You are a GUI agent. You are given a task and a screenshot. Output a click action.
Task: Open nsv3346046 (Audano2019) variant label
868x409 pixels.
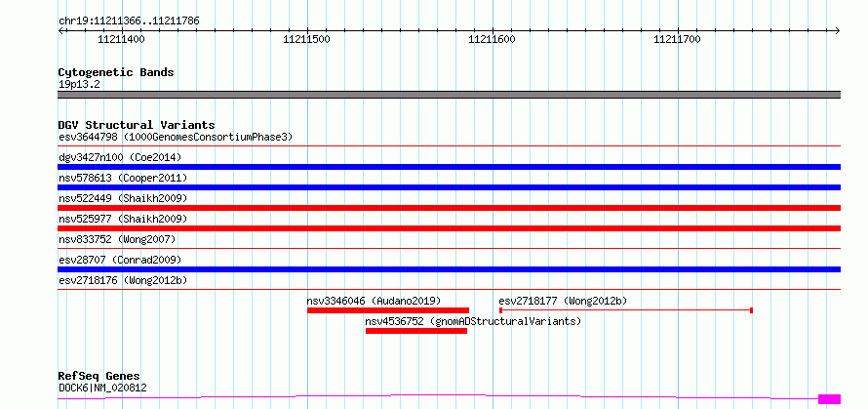point(374,301)
